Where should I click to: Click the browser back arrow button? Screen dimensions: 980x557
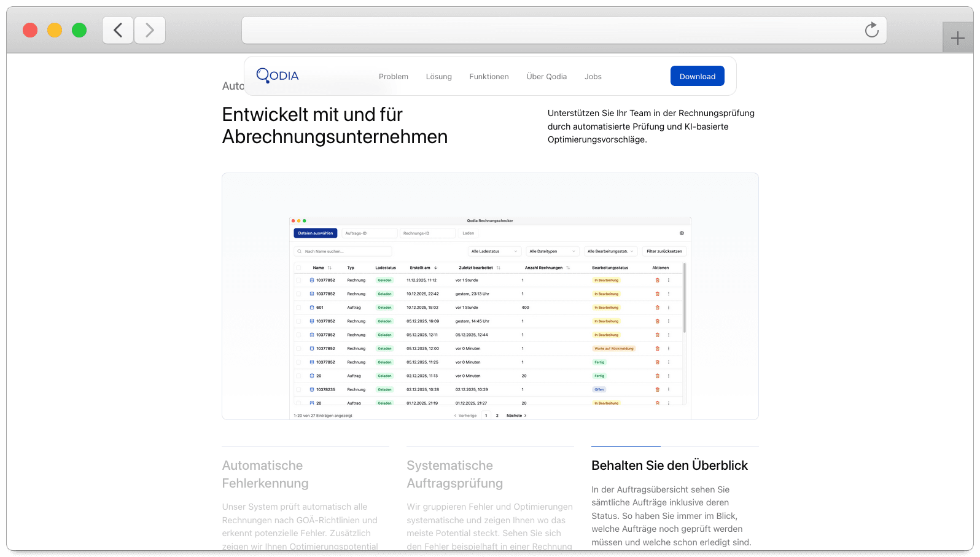tap(118, 30)
